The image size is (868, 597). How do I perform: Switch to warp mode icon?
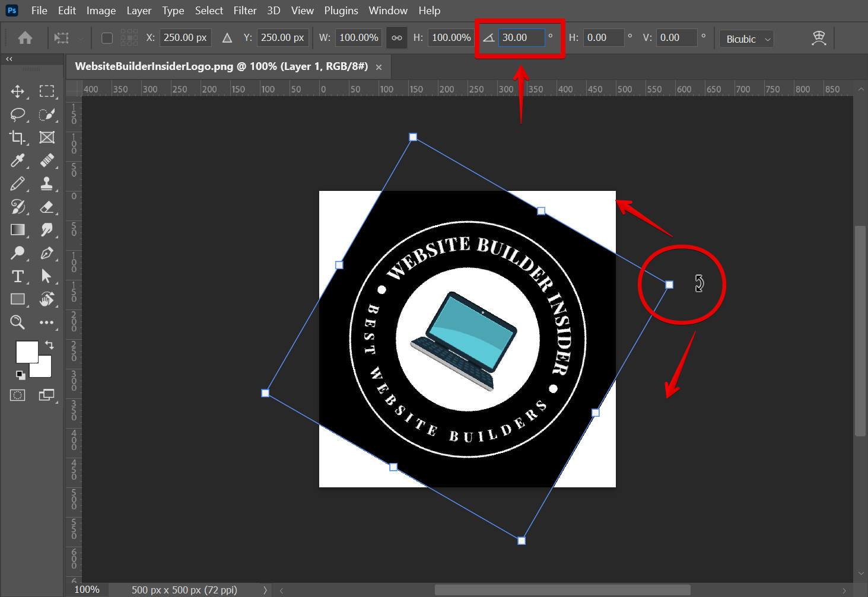pyautogui.click(x=819, y=39)
